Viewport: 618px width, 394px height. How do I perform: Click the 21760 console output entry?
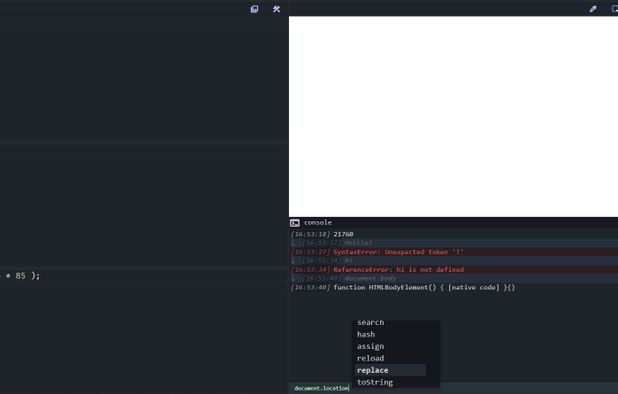coord(453,234)
